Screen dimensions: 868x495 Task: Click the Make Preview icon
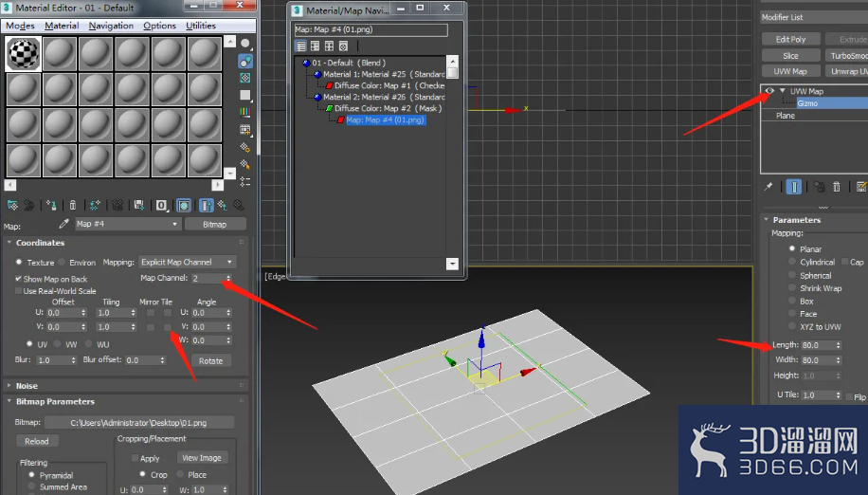pos(245,130)
